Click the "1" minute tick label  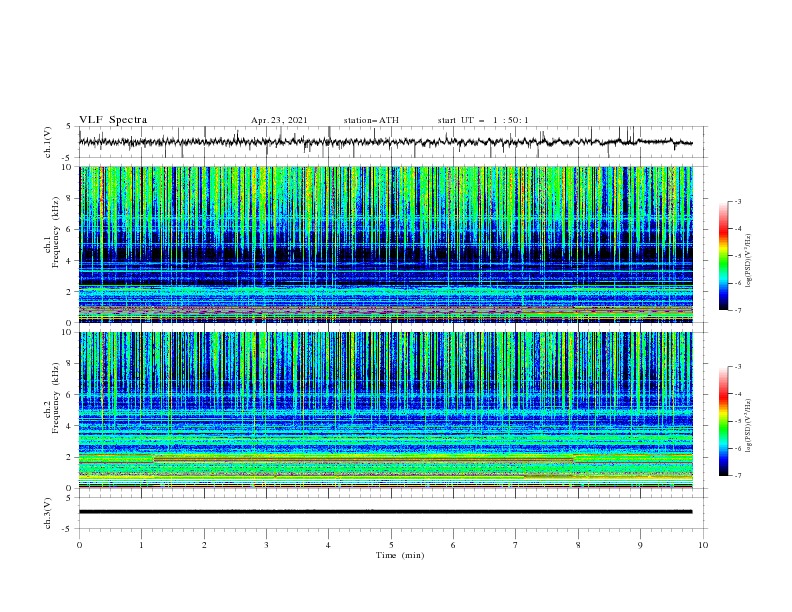141,545
